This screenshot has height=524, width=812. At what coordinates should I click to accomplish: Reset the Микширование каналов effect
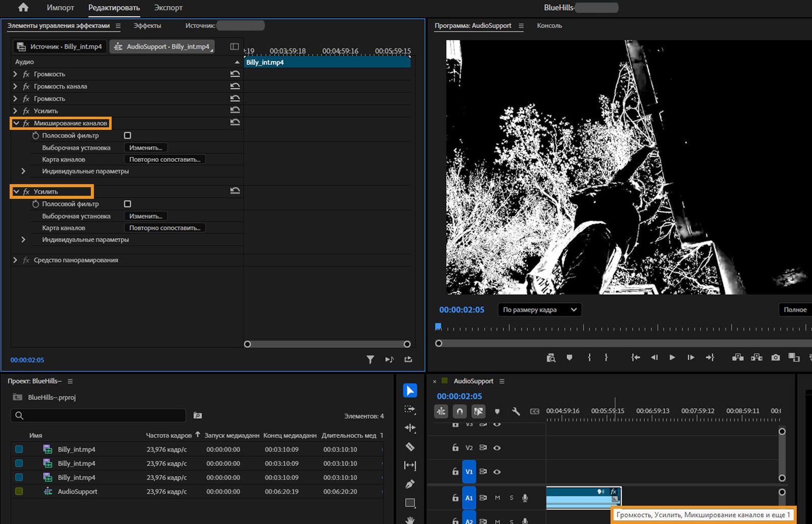tap(235, 123)
